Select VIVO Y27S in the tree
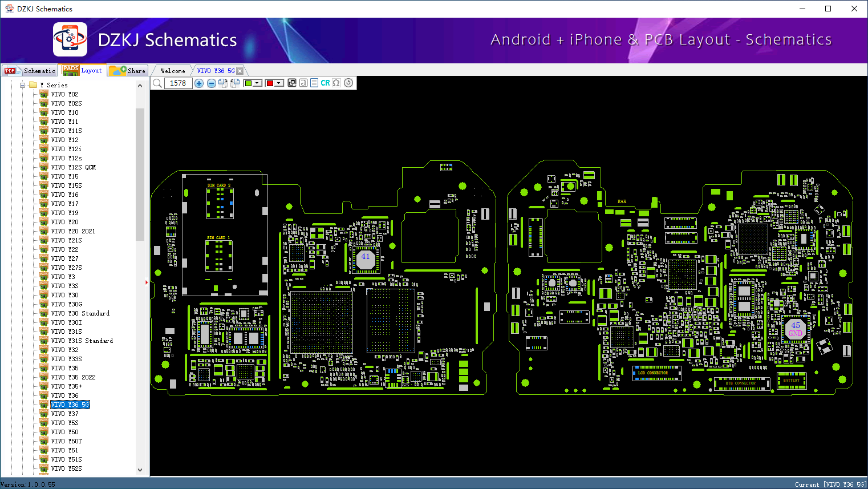The width and height of the screenshot is (868, 489). 66,268
